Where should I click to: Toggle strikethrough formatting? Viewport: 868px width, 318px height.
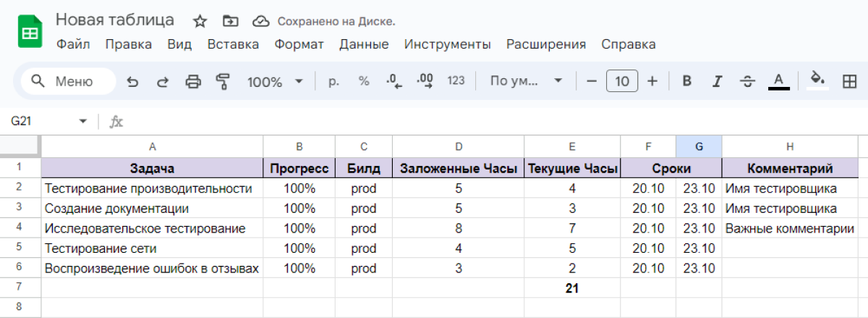tap(748, 81)
